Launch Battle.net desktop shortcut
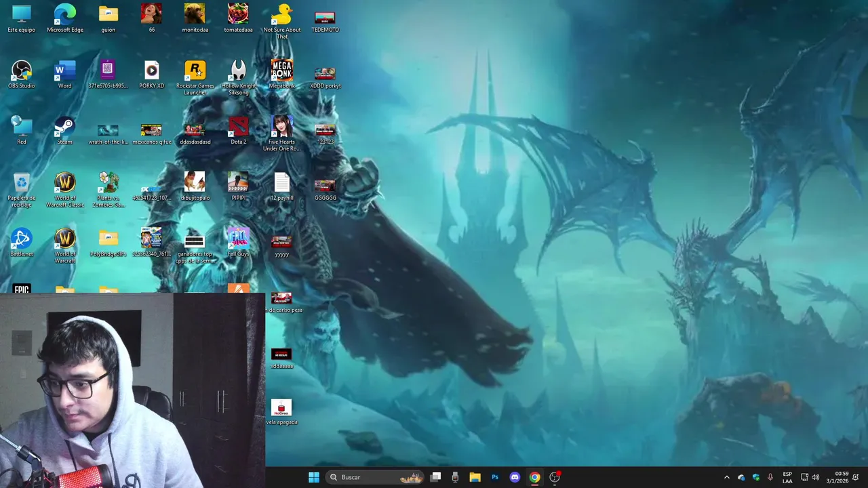868x488 pixels. tap(22, 243)
